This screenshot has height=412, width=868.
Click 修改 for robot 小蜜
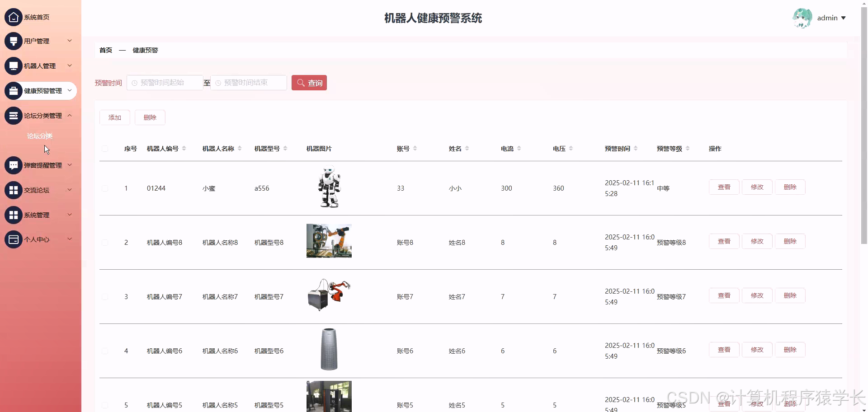coord(757,187)
